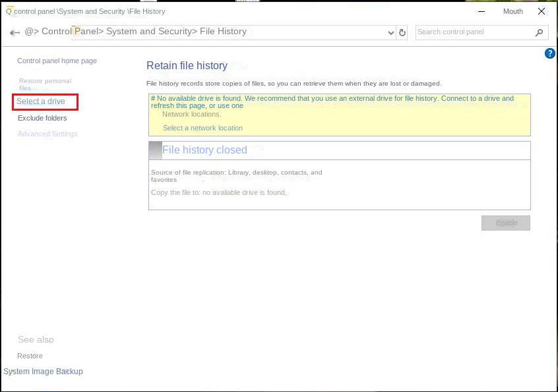Click the Control Panel icon in the title bar
Image resolution: width=558 pixels, height=392 pixels.
10,11
